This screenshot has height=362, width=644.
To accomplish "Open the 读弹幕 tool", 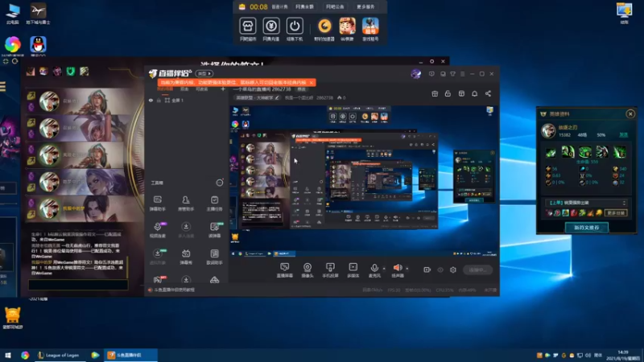I will (214, 230).
